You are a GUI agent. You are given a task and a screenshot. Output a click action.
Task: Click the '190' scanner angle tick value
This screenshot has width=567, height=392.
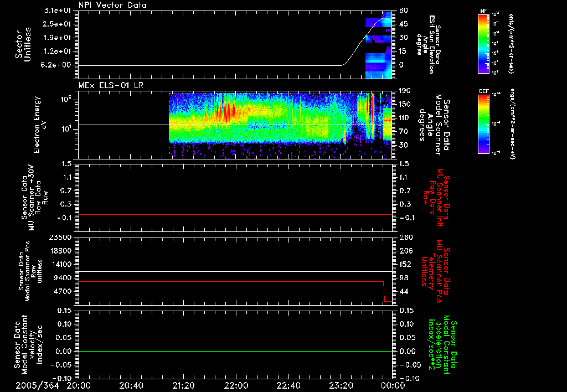click(x=405, y=91)
